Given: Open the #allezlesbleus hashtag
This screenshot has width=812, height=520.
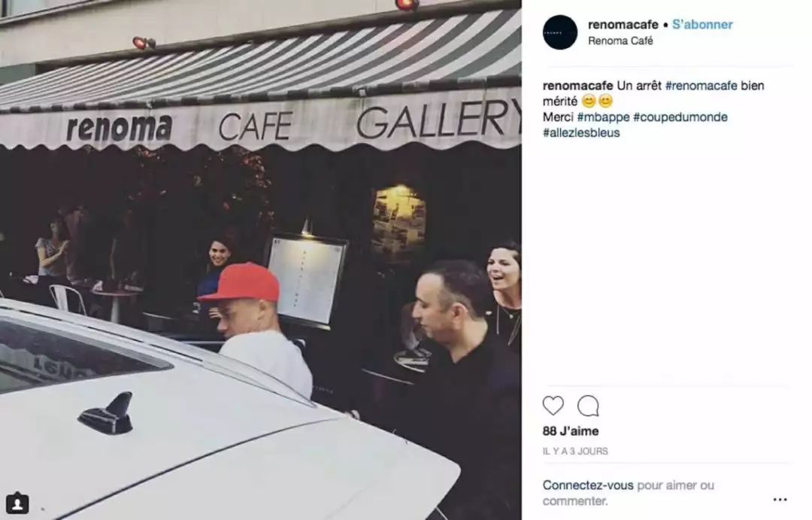Looking at the screenshot, I should coord(581,132).
